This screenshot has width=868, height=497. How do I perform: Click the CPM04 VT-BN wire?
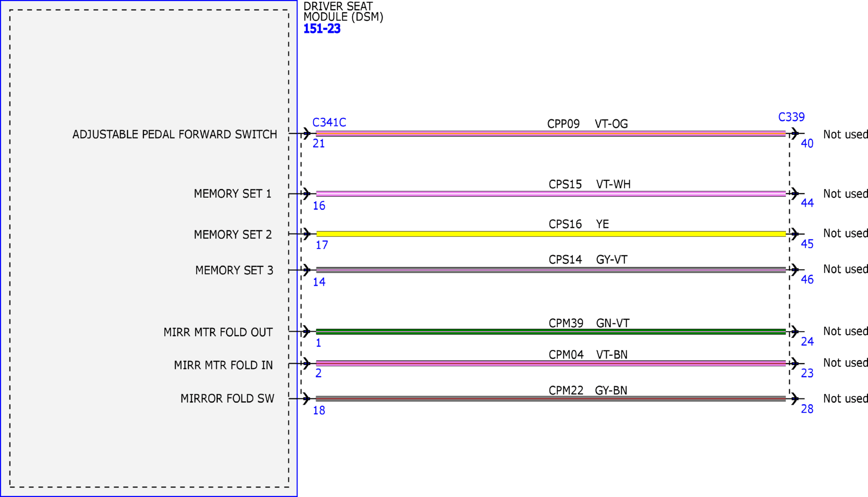pyautogui.click(x=551, y=363)
